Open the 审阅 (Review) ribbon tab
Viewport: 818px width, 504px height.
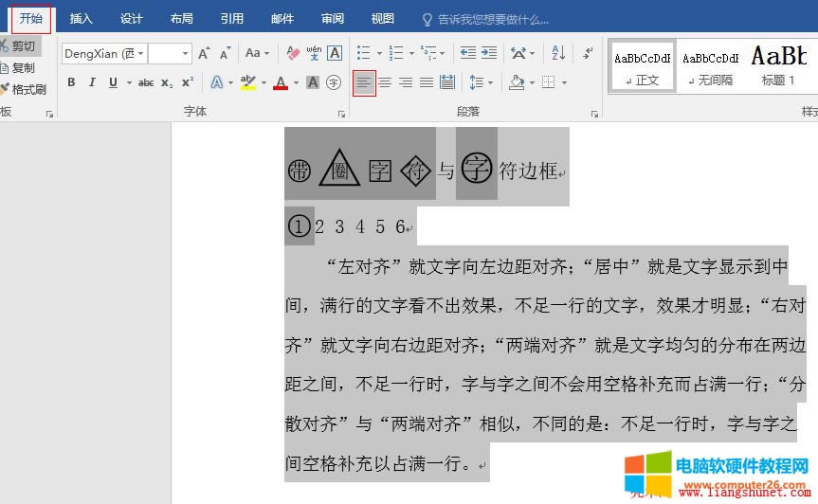333,18
